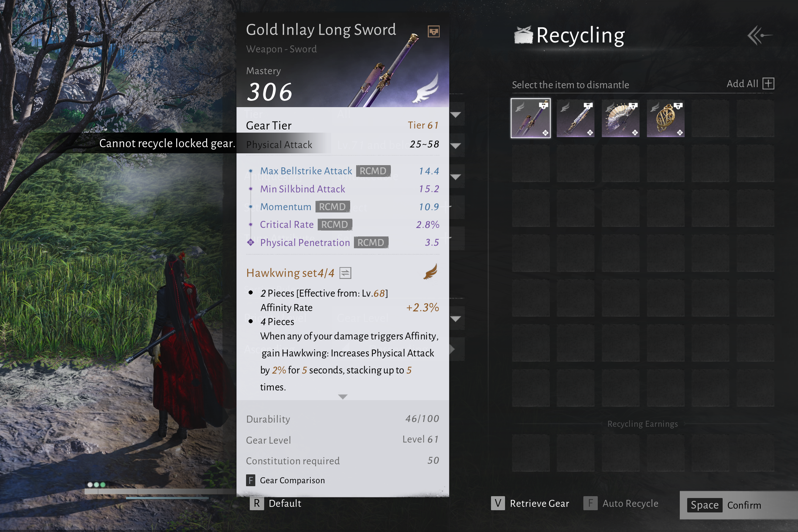Select the Gold Inlay Long Sword thumbnail
This screenshot has width=798, height=532.
tap(531, 118)
